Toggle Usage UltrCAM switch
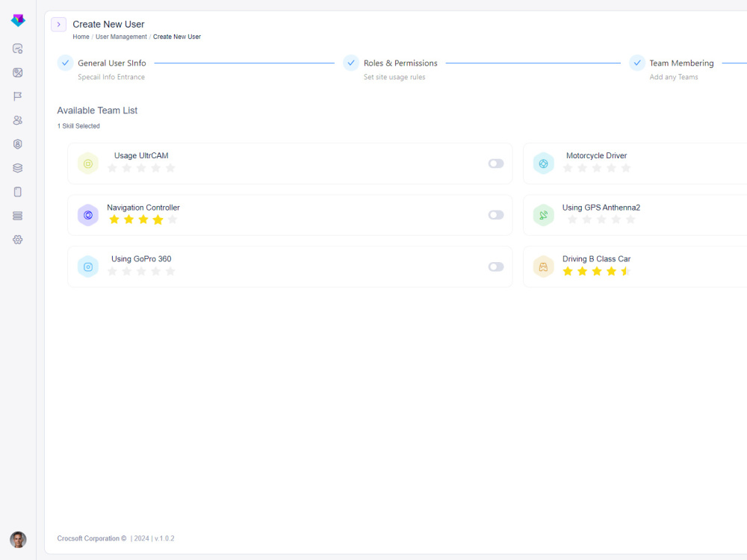This screenshot has height=560, width=747. coord(496,164)
